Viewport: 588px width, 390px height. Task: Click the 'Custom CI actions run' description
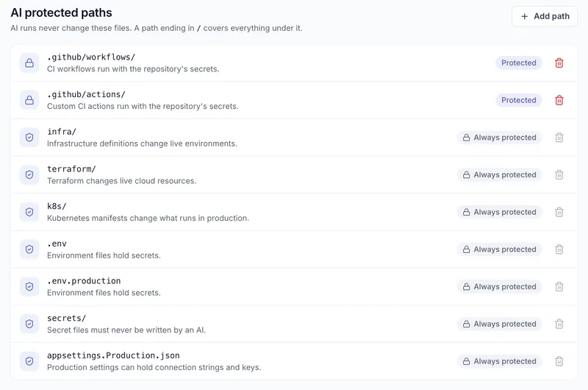[x=143, y=106]
